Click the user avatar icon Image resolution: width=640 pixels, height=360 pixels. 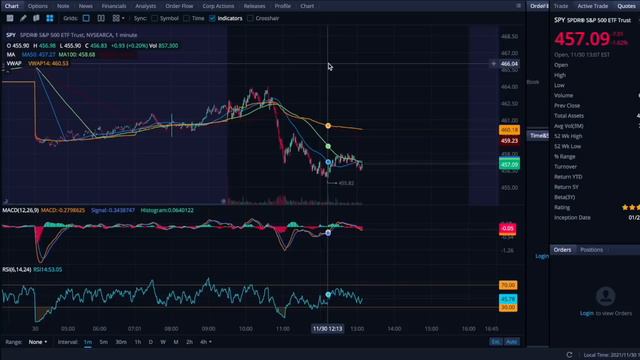[x=605, y=296]
